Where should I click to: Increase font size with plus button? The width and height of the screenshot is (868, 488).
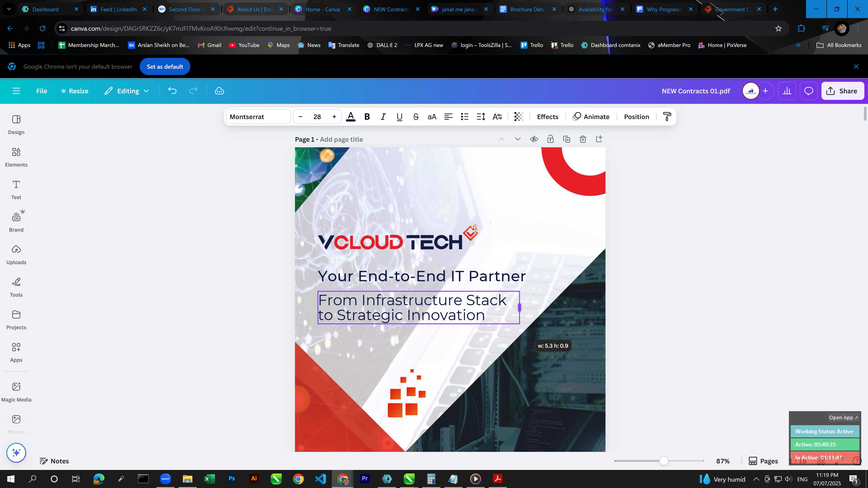coord(334,117)
